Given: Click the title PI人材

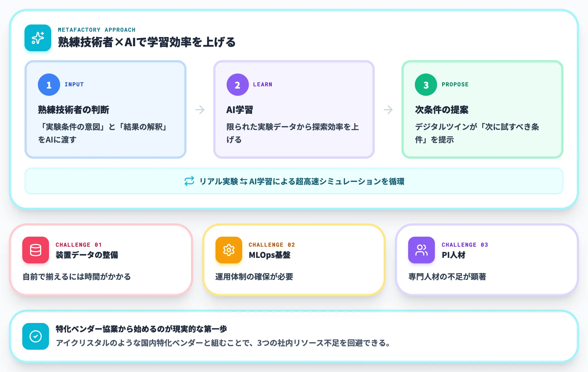Looking at the screenshot, I should [x=454, y=255].
